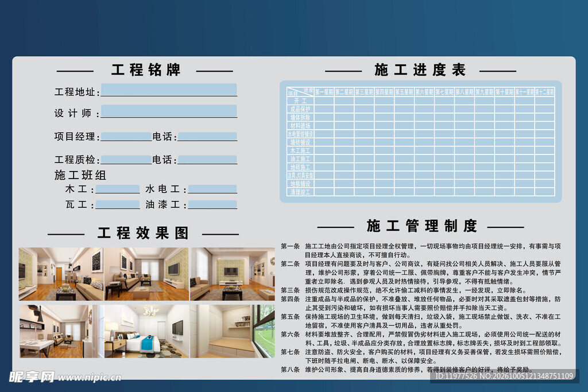The width and height of the screenshot is (588, 392).
Task: Click the 施工管理制度 heading
Action: point(422,226)
